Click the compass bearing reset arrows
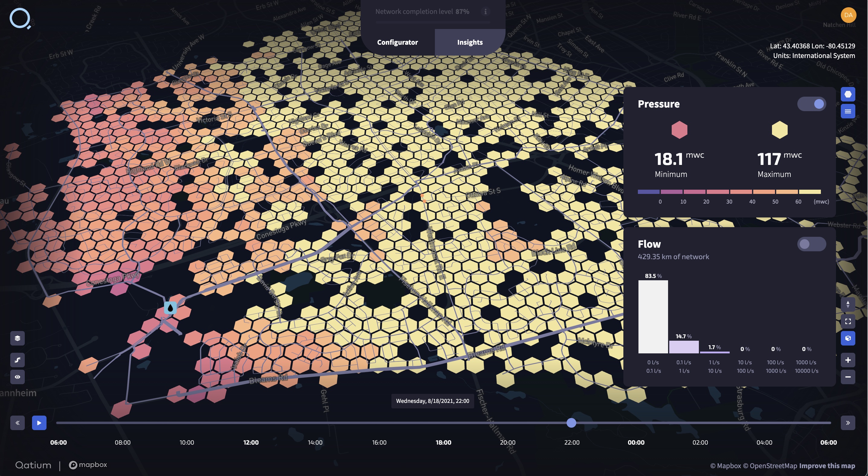 coord(848,304)
